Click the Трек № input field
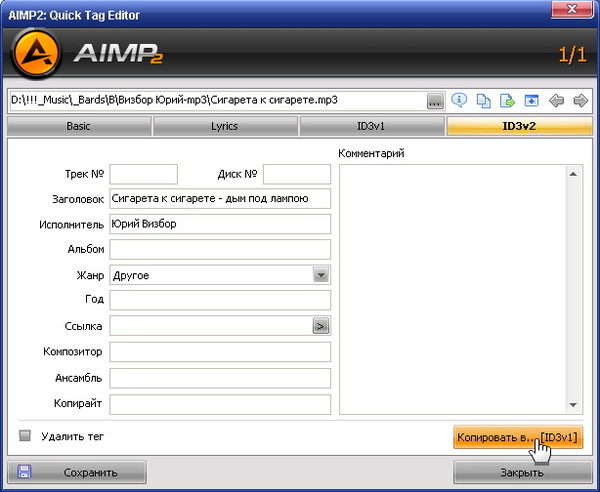This screenshot has height=492, width=600. tap(143, 174)
